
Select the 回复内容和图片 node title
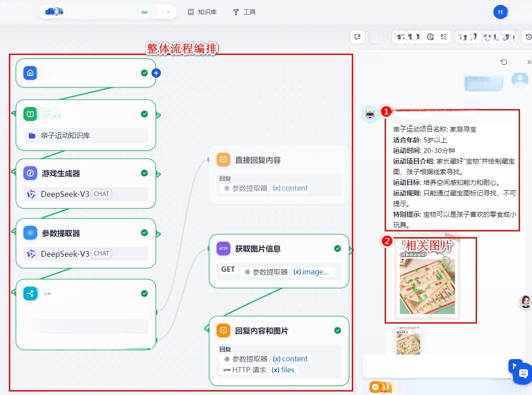(x=262, y=331)
